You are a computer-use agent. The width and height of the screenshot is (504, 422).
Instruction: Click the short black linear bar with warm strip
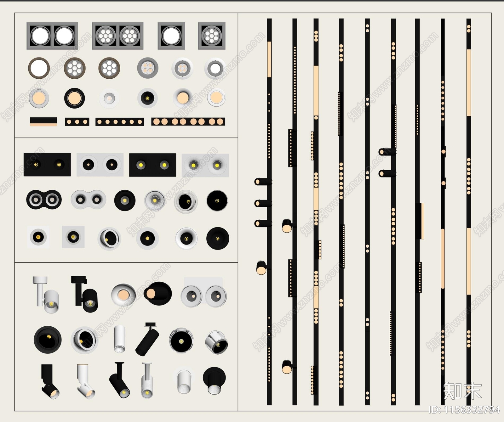tap(43, 122)
